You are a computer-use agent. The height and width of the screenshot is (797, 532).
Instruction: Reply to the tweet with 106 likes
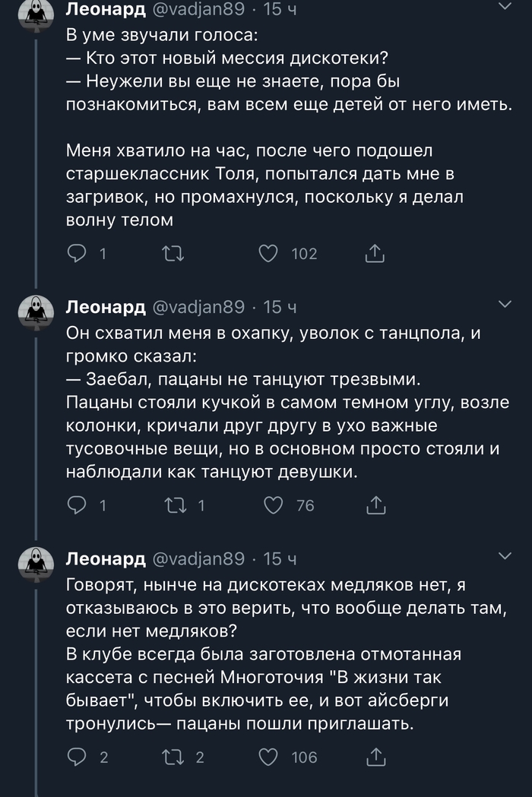pyautogui.click(x=78, y=757)
